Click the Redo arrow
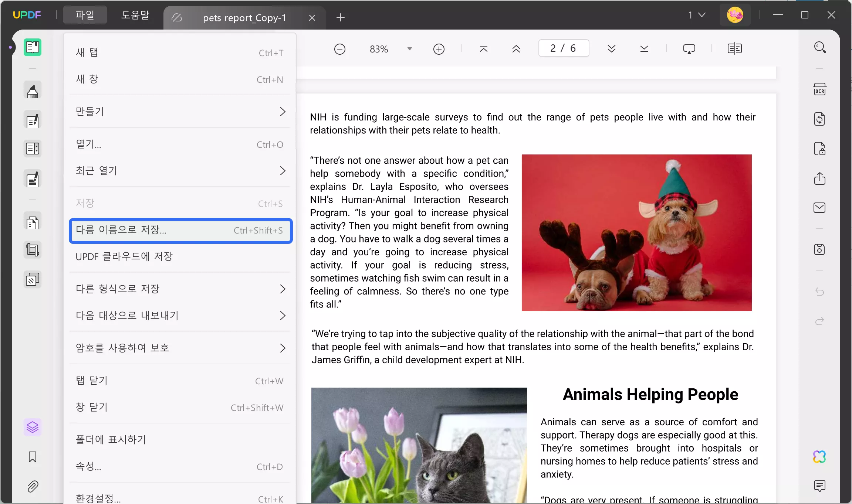Viewport: 852px width, 504px height. [820, 321]
